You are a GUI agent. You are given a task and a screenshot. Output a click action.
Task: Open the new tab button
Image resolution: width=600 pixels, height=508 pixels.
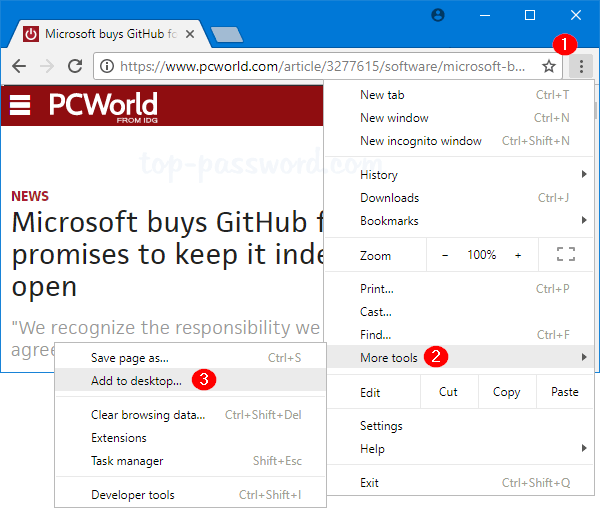pyautogui.click(x=227, y=35)
